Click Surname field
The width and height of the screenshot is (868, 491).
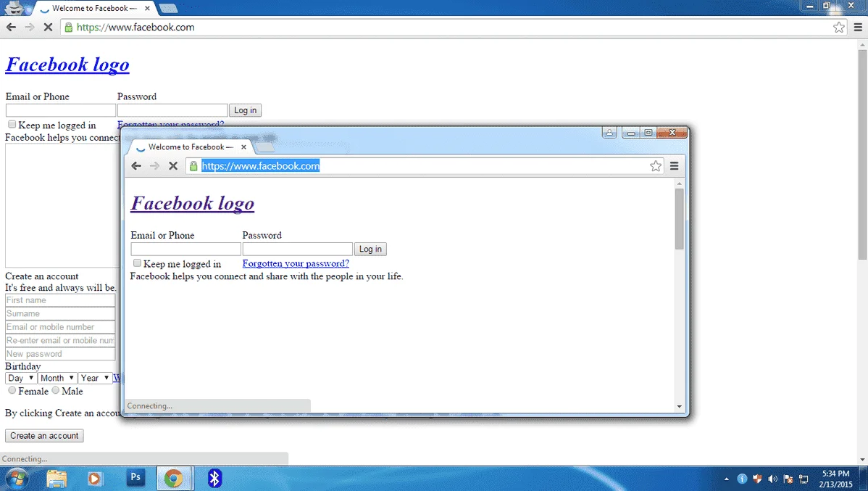tap(60, 313)
